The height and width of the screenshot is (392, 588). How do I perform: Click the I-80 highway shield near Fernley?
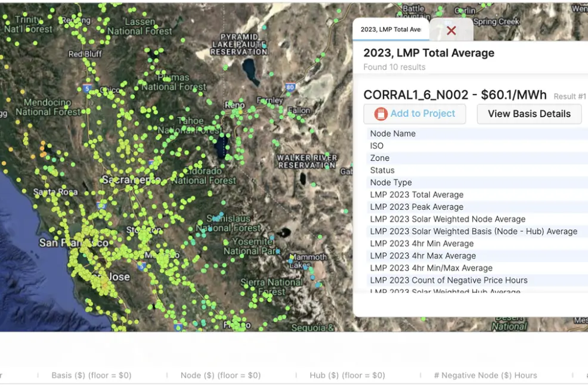click(x=290, y=88)
